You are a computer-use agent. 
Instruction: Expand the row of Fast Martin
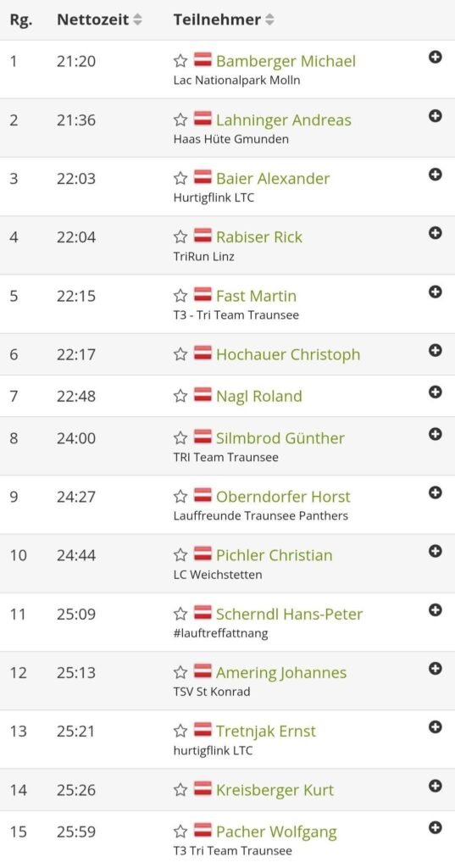click(436, 292)
